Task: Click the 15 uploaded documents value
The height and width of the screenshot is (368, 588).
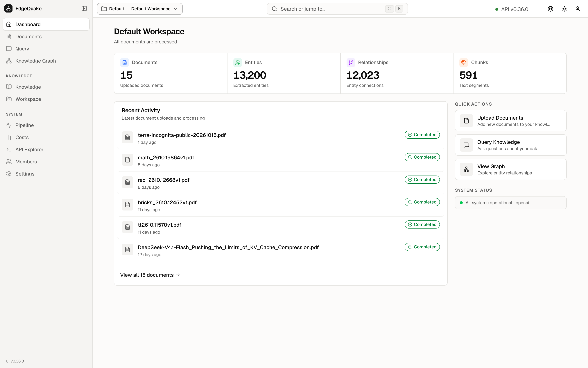Action: pos(126,75)
